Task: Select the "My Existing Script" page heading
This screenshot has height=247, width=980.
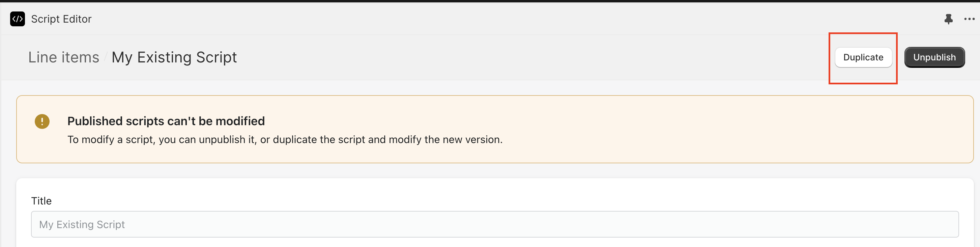Action: pyautogui.click(x=174, y=57)
